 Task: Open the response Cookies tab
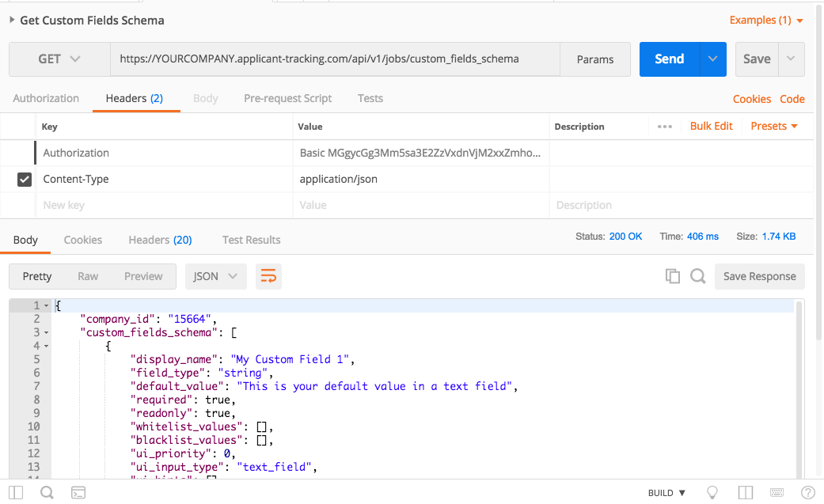click(x=83, y=241)
